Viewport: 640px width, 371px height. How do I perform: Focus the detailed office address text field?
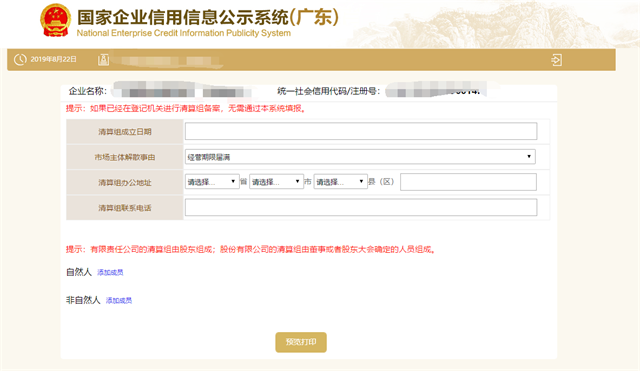pyautogui.click(x=468, y=182)
